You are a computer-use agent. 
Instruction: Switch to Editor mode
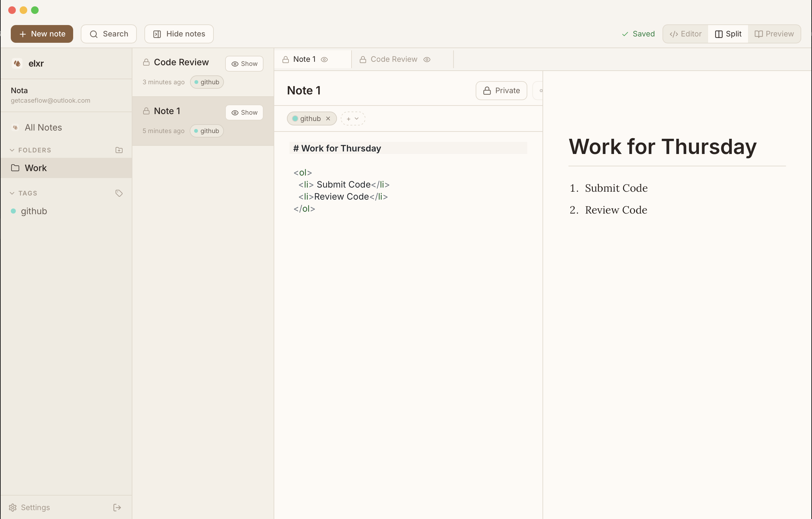(685, 34)
